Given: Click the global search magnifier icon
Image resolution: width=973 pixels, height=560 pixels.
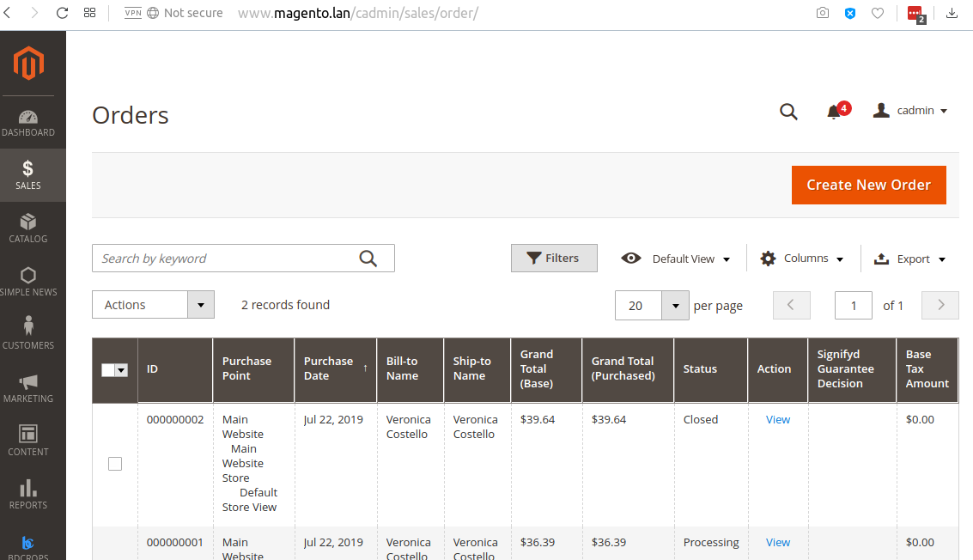Looking at the screenshot, I should (788, 111).
